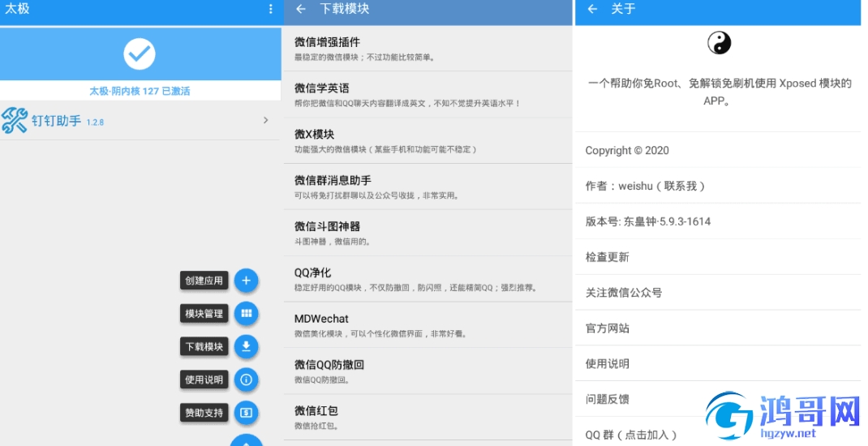The height and width of the screenshot is (446, 868).
Task: Open 关注微信公众号
Action: click(x=718, y=292)
